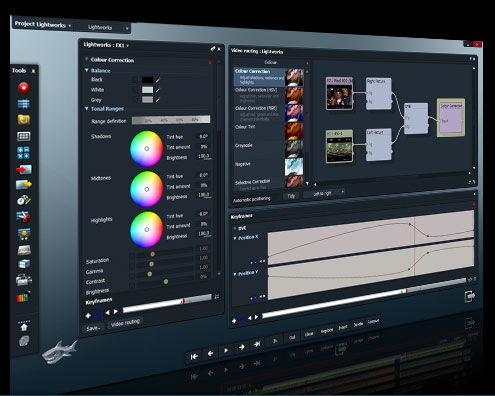Click the grey grid panel tool icon
The width and height of the screenshot is (495, 396).
(24, 136)
